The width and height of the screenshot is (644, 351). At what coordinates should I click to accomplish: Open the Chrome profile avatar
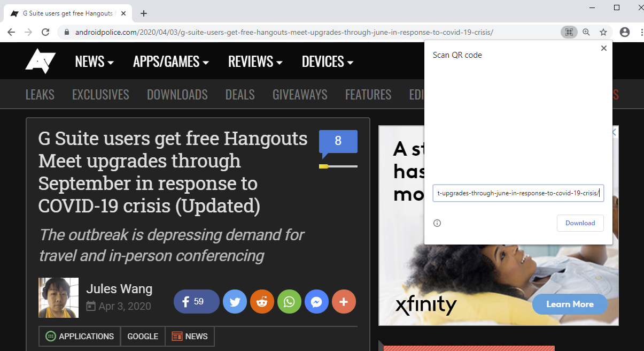[x=624, y=32]
